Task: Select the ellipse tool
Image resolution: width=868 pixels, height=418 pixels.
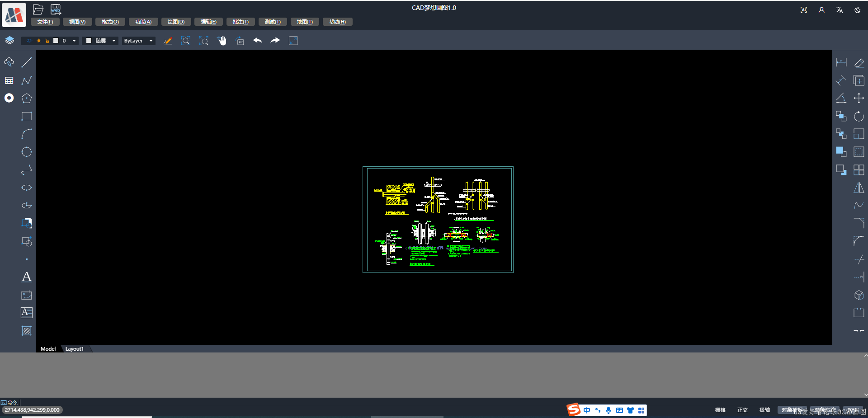Action: click(27, 188)
